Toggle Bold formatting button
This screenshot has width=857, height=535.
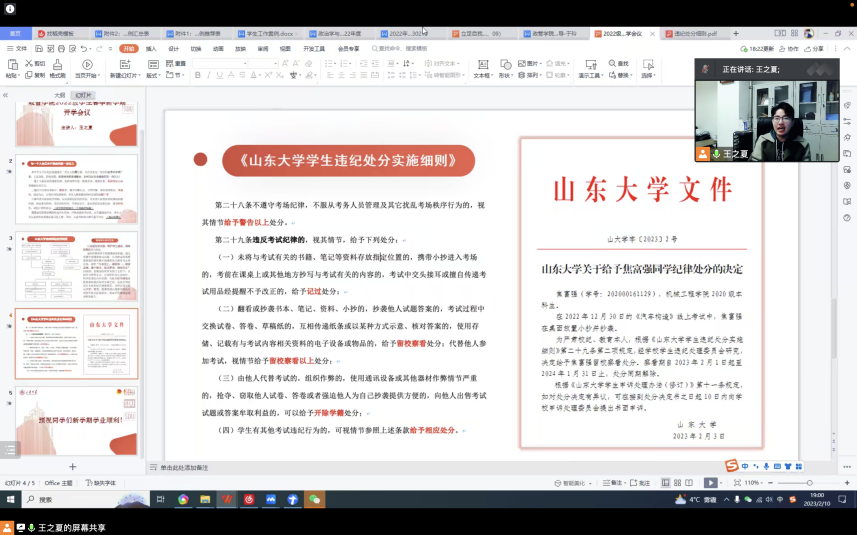[x=198, y=76]
